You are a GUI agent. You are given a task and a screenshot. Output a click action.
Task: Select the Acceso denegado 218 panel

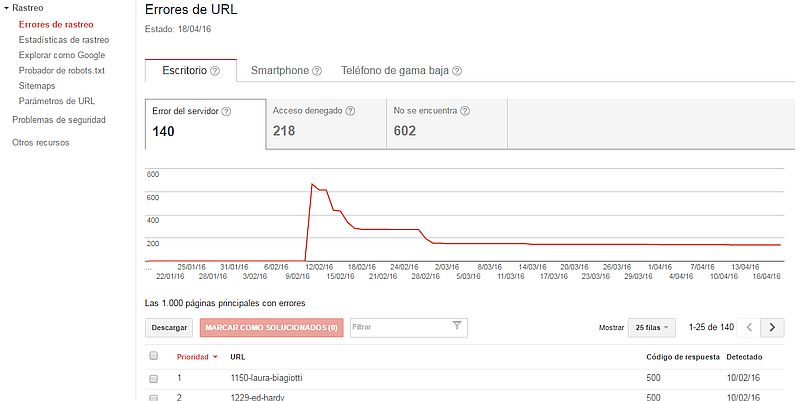click(x=327, y=124)
